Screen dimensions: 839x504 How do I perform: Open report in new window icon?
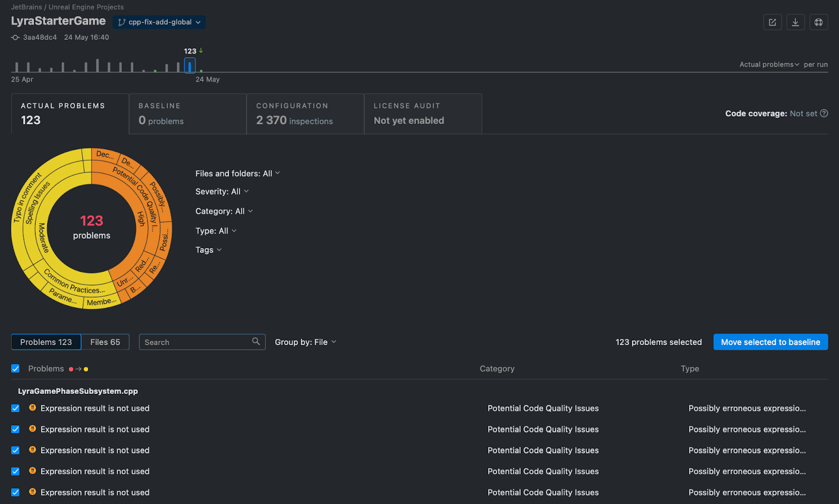(x=772, y=22)
